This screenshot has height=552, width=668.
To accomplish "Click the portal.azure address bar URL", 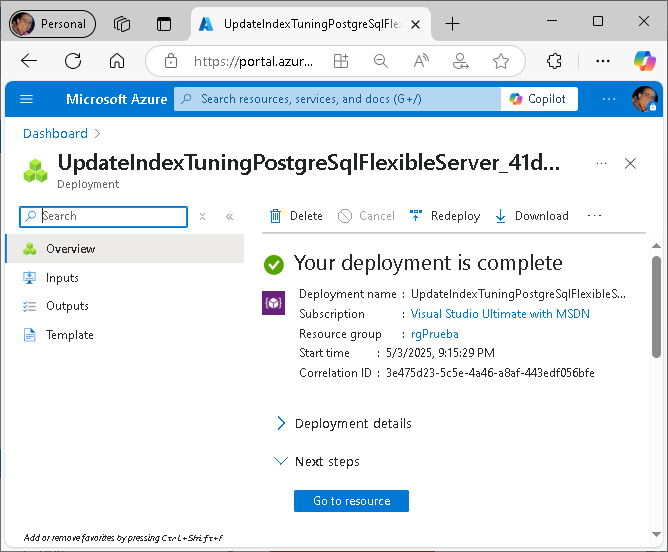I will point(253,61).
